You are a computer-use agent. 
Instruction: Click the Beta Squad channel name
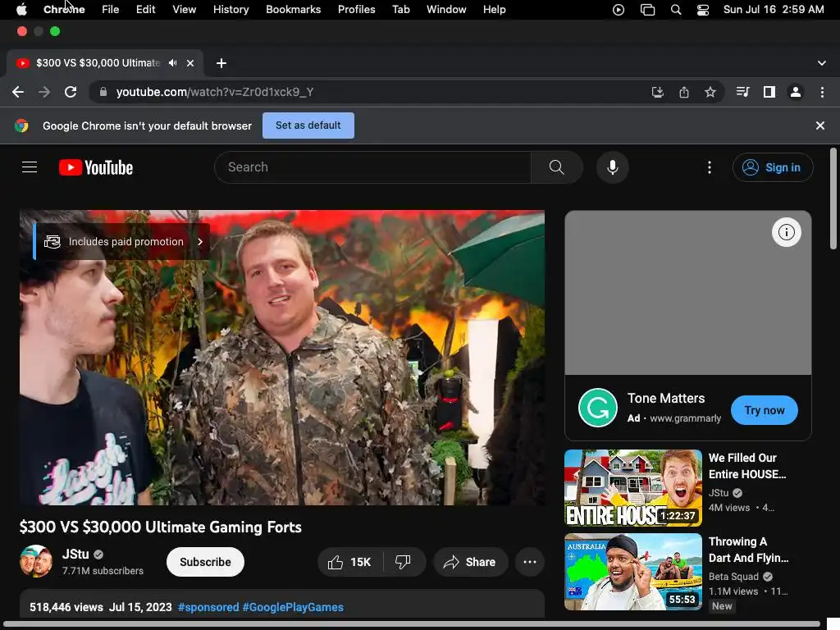pos(733,577)
